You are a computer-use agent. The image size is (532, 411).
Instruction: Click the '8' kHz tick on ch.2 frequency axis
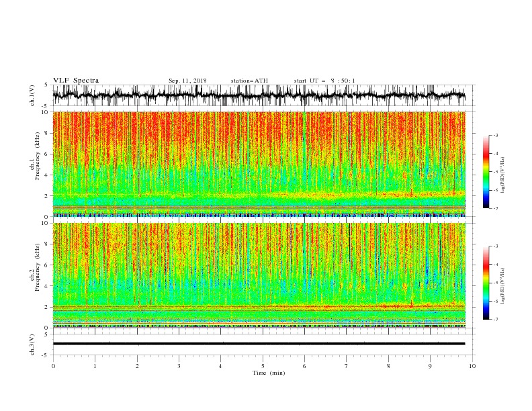[47, 244]
